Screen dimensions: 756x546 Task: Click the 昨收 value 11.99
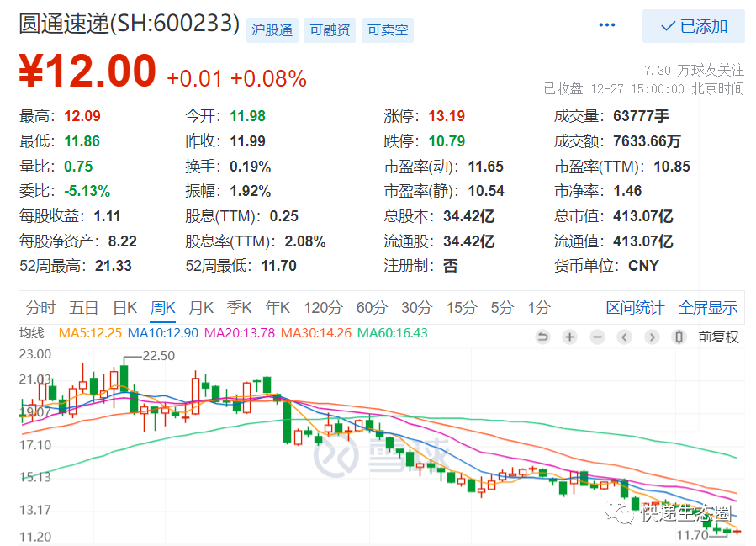click(x=248, y=140)
